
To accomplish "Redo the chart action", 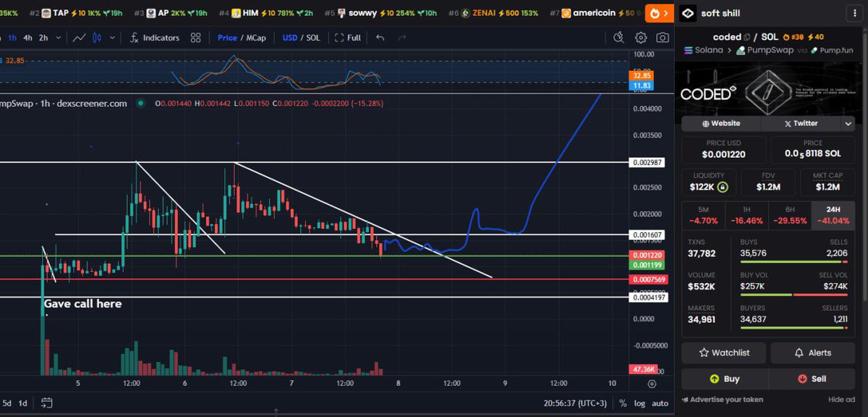I will click(x=402, y=38).
